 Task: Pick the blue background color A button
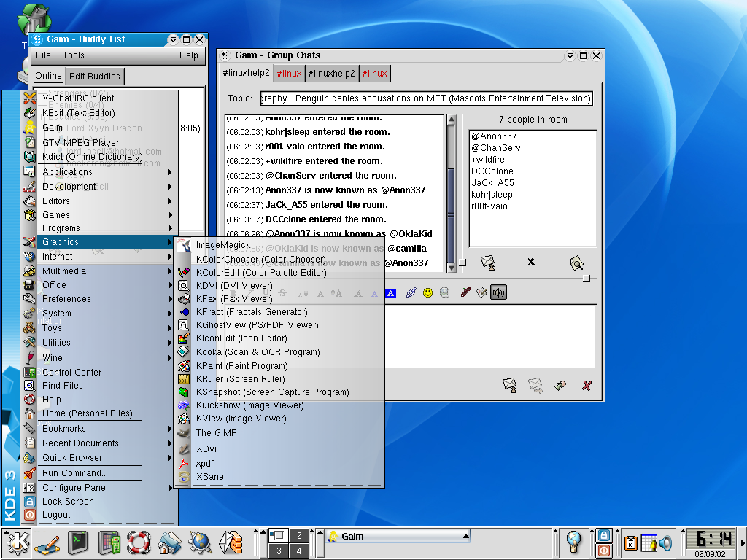[391, 293]
